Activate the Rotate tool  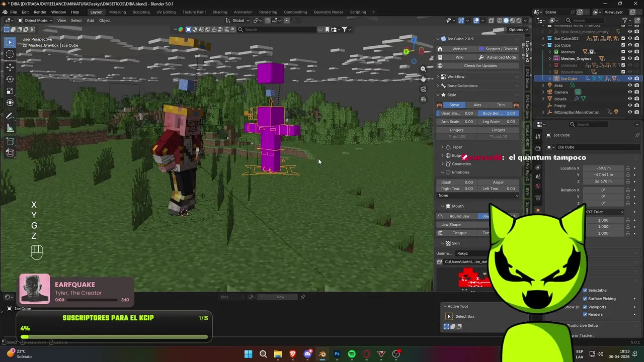10,79
